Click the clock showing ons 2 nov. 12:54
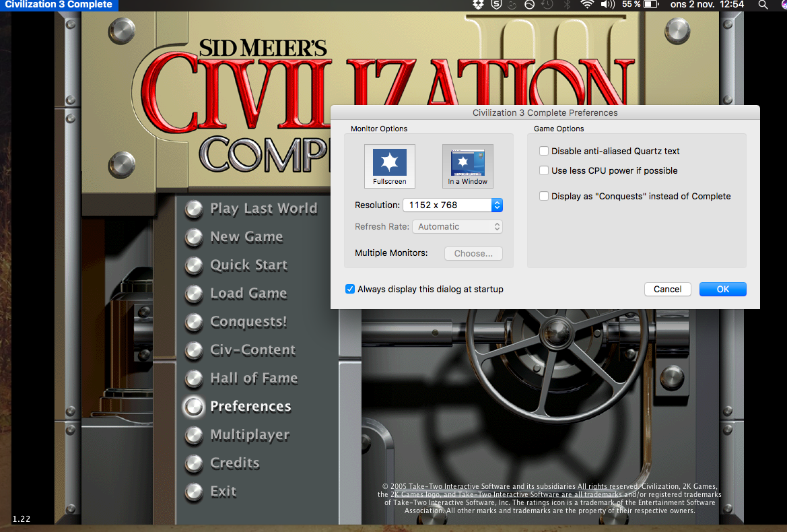Screen dimensions: 787x532 pos(707,5)
